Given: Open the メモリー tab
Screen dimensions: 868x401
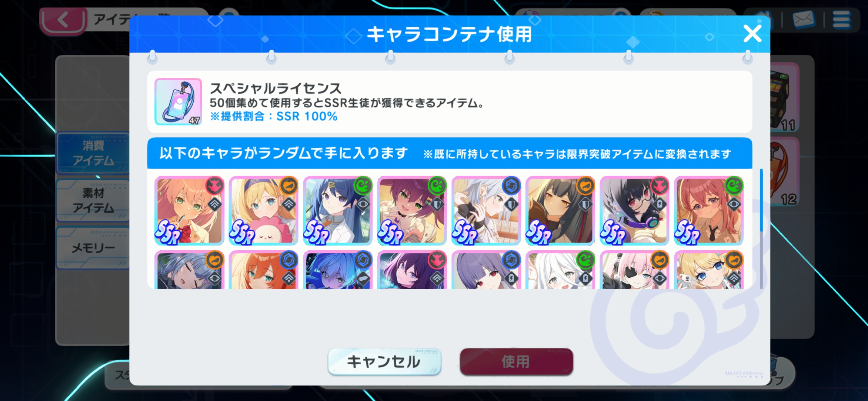Looking at the screenshot, I should (x=93, y=248).
